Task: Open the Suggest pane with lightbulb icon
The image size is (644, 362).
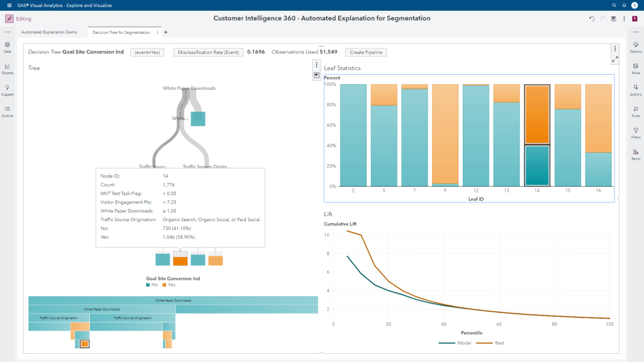Action: tap(7, 90)
